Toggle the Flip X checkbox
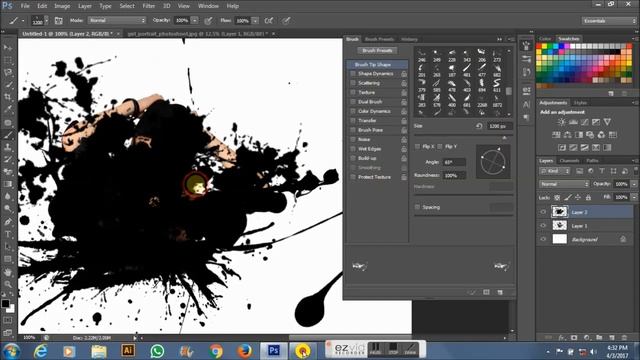Viewport: 640px width, 360px height. [x=418, y=147]
